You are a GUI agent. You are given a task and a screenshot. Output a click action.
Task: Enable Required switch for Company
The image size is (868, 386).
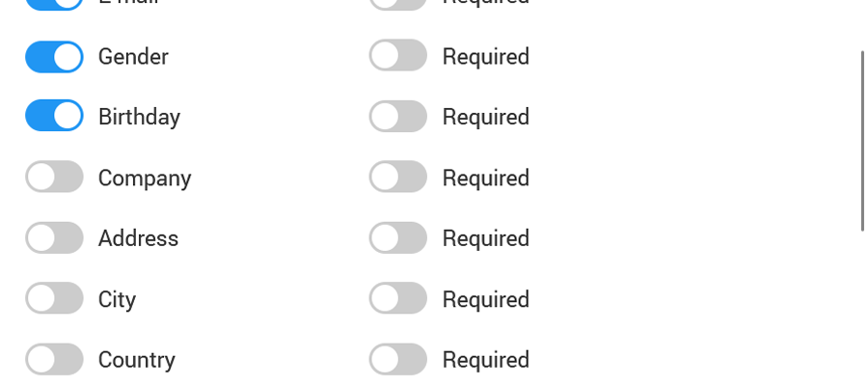pos(398,177)
